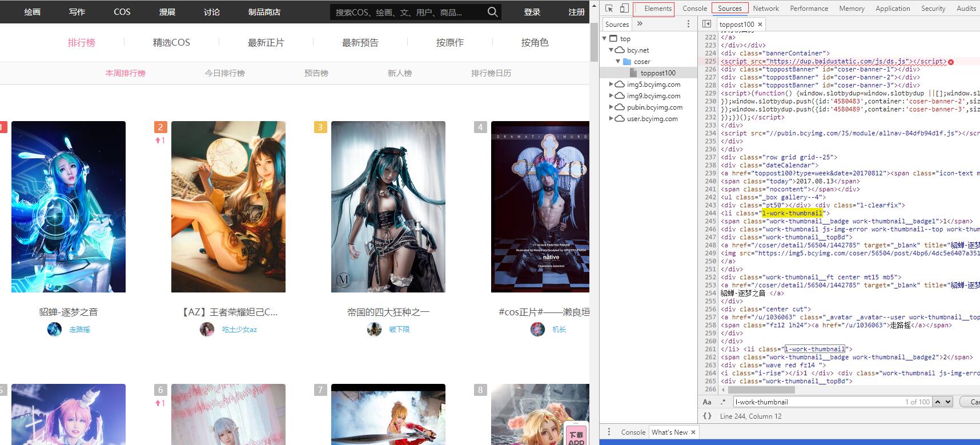
Task: Click the 登录 login link
Action: (x=532, y=11)
